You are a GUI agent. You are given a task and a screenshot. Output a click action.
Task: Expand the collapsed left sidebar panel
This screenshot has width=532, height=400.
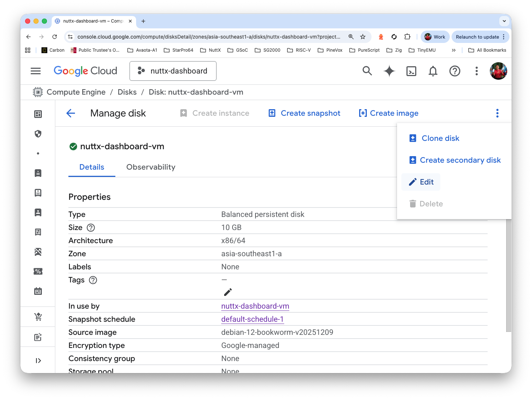38,361
